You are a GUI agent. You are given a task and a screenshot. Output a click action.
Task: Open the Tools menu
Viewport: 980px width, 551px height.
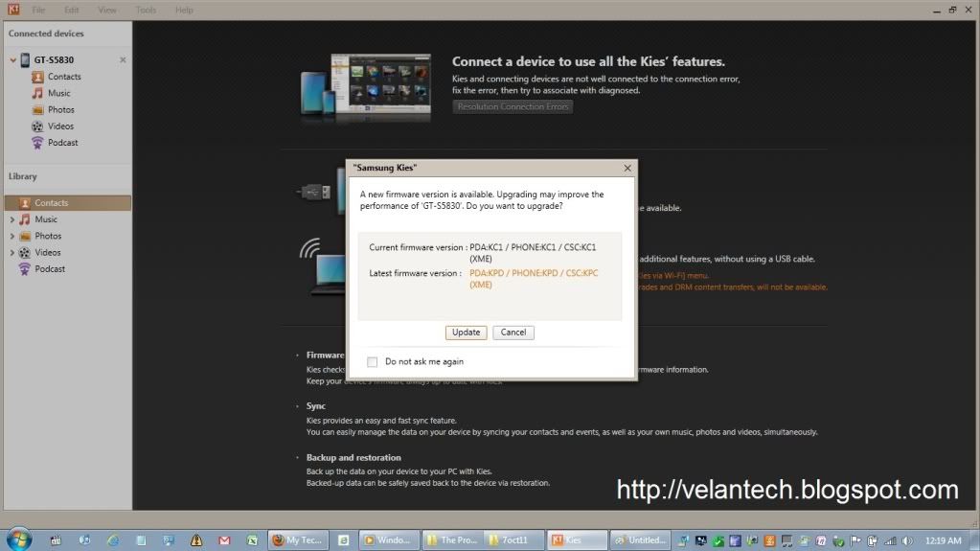click(146, 10)
